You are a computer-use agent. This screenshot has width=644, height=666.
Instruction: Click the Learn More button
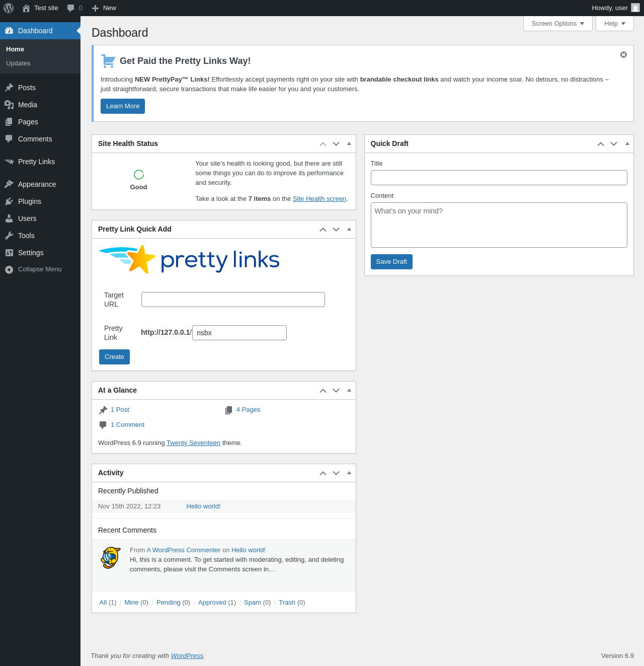pos(123,106)
